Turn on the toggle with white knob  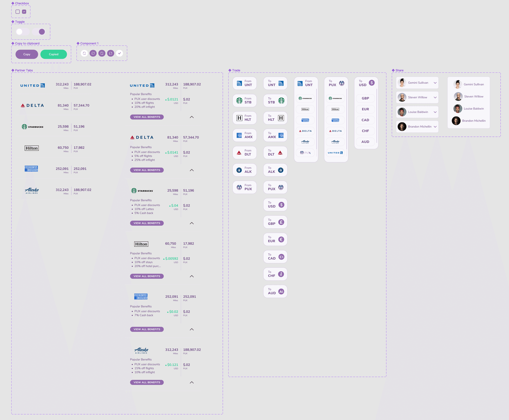pos(22,32)
